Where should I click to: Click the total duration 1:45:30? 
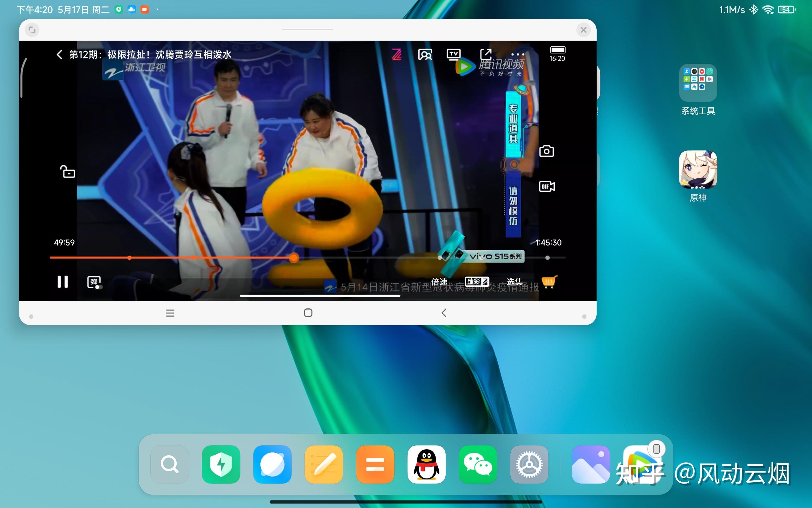click(548, 243)
